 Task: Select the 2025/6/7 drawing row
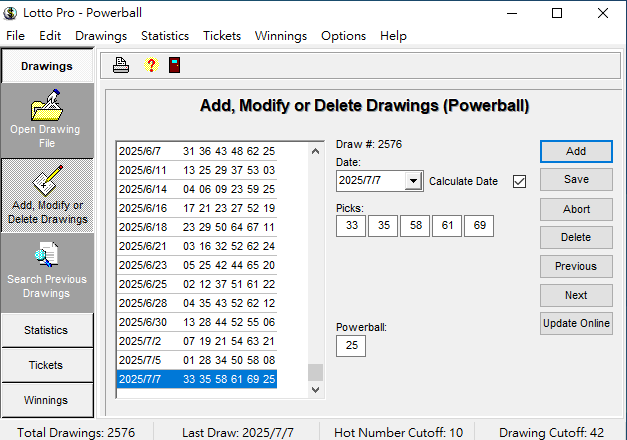pyautogui.click(x=197, y=151)
